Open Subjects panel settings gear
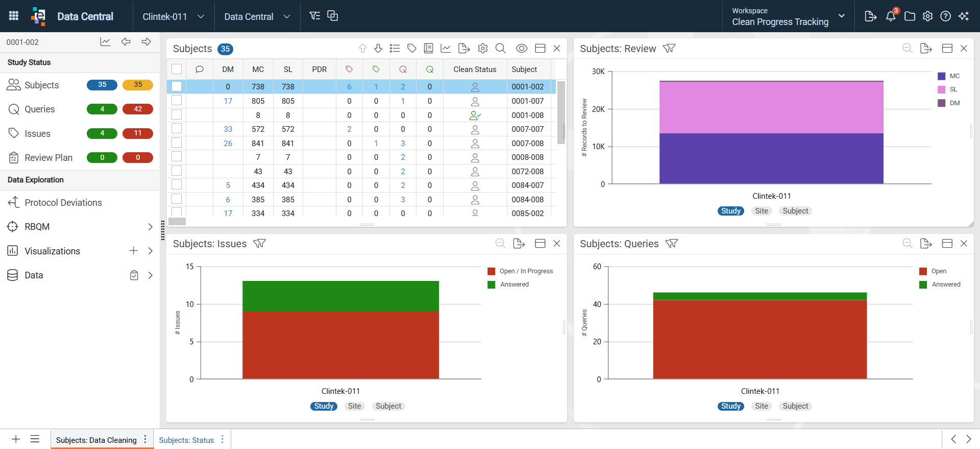The image size is (980, 449). [483, 48]
